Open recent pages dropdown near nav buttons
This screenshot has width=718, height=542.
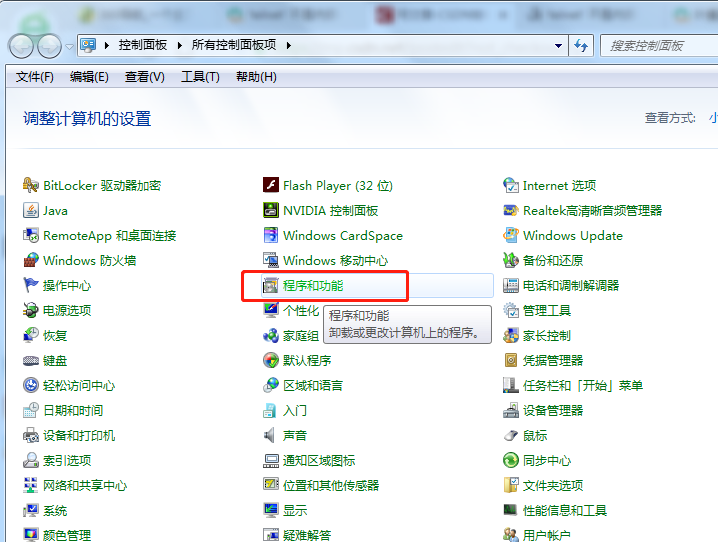[x=70, y=47]
